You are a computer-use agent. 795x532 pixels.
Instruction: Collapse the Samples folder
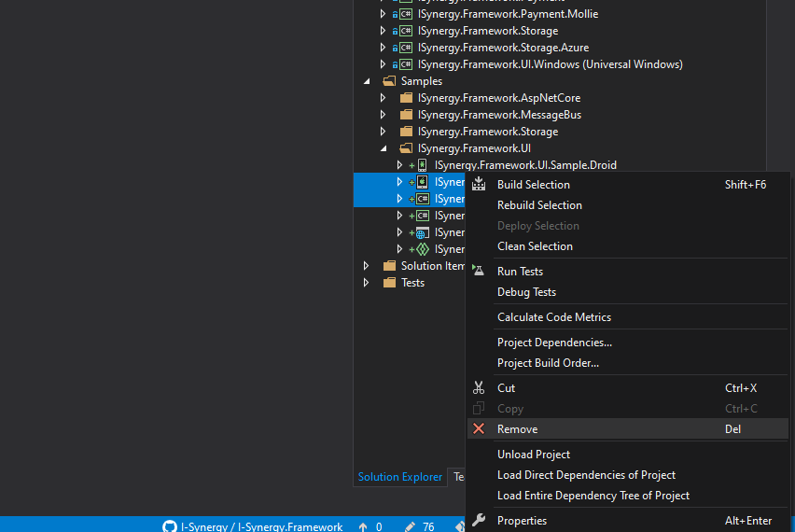pos(367,81)
